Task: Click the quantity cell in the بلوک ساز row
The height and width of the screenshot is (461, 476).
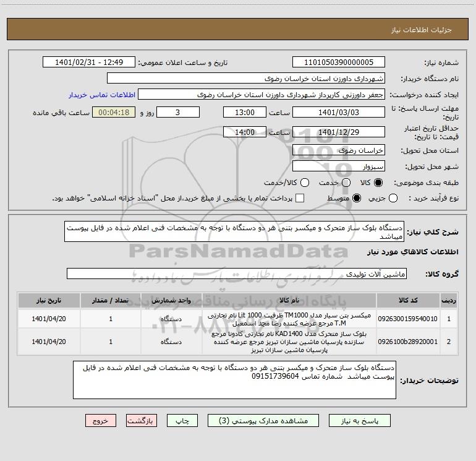Action: 111,342
